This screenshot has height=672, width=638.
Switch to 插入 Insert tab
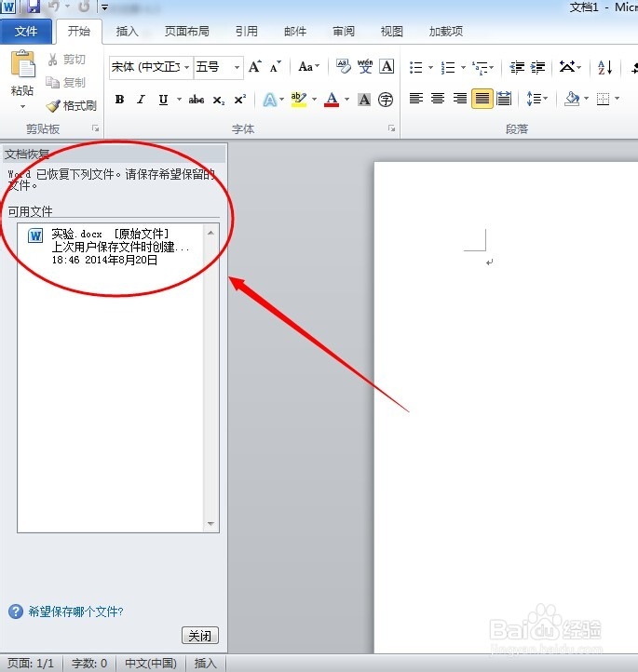point(127,32)
